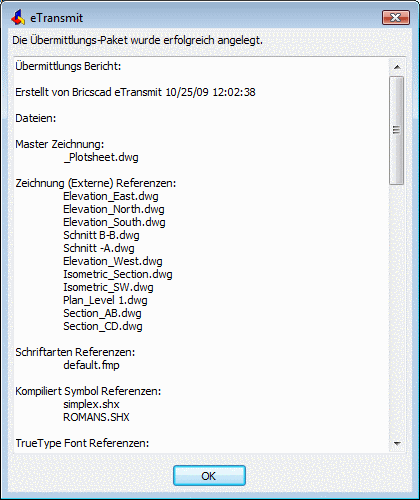Screen dimensions: 420x500
Task: Click simplex.shx symbol reference line
Action: pyautogui.click(x=91, y=404)
